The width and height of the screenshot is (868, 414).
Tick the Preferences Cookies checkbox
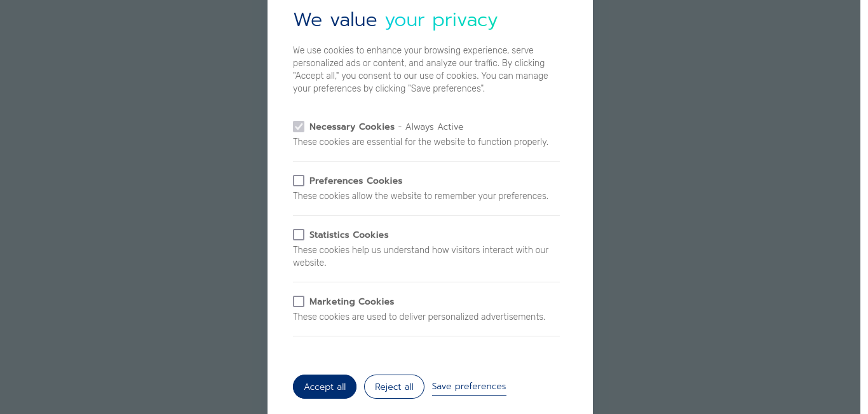299,181
